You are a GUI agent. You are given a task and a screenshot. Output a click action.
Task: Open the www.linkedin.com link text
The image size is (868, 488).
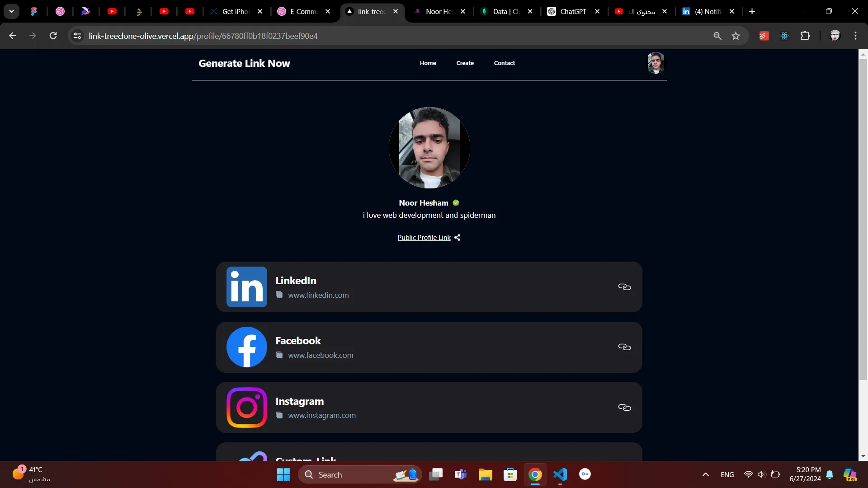click(318, 295)
